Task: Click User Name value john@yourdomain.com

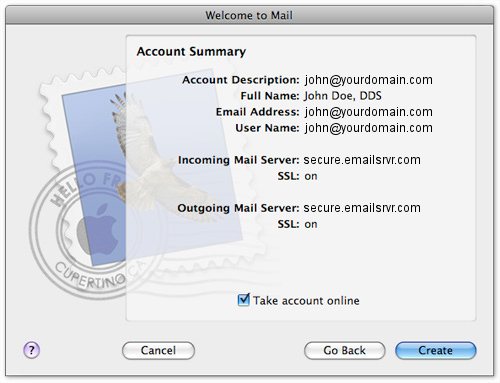Action: tap(368, 128)
